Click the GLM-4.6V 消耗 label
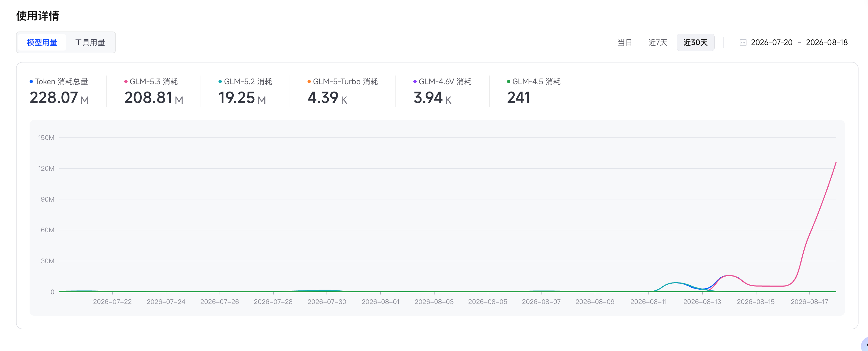This screenshot has width=868, height=351. pos(445,82)
